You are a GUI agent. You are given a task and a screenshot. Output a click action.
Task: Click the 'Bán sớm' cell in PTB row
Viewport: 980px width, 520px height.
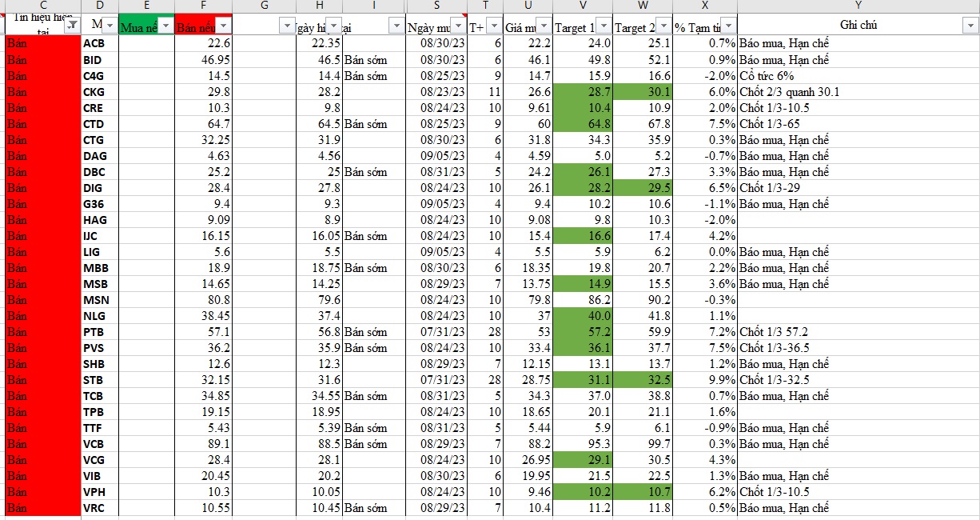point(374,332)
